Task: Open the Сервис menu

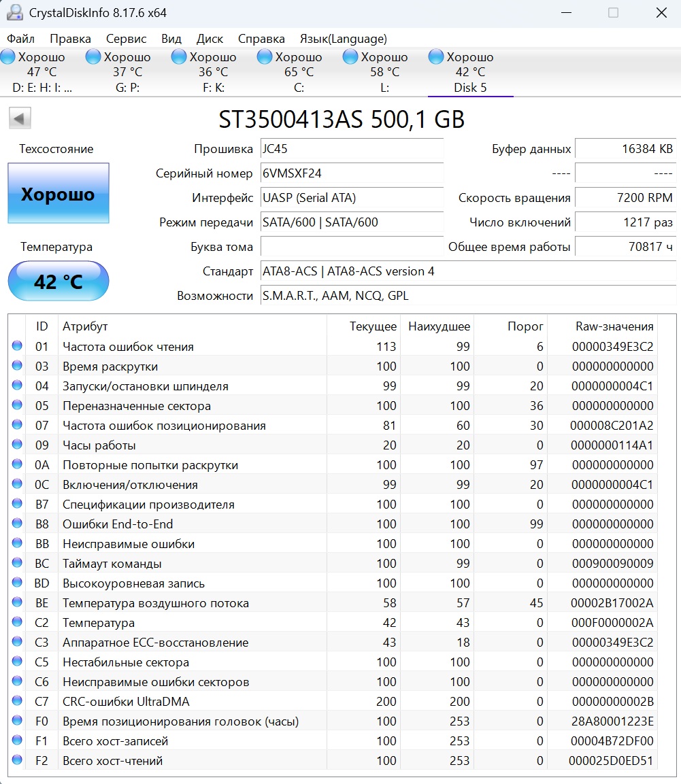Action: tap(126, 39)
